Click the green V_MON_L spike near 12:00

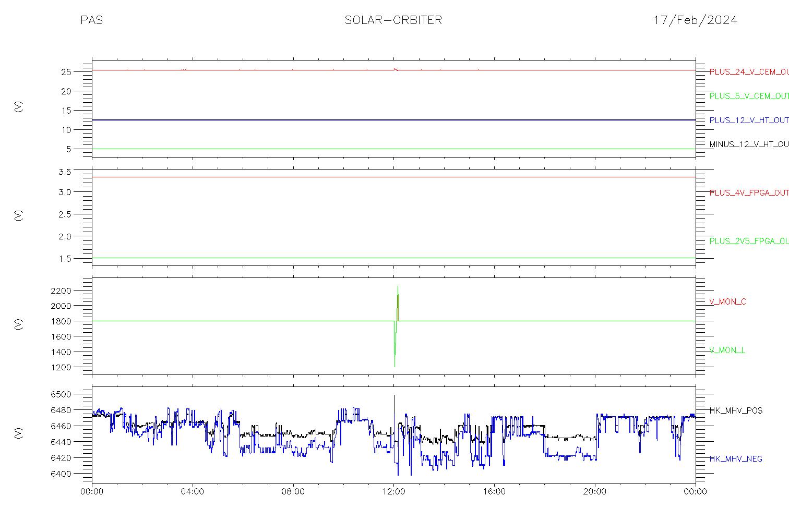pyautogui.click(x=396, y=327)
